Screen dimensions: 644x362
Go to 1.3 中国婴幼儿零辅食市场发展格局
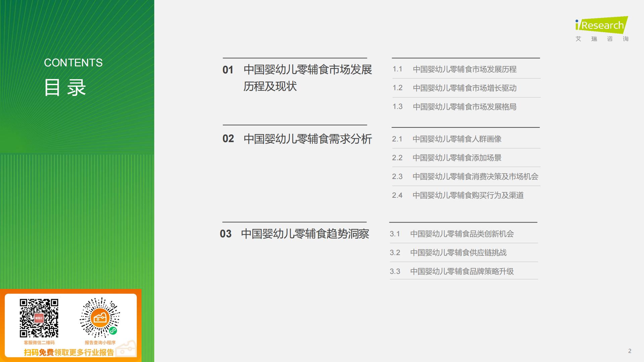click(454, 107)
